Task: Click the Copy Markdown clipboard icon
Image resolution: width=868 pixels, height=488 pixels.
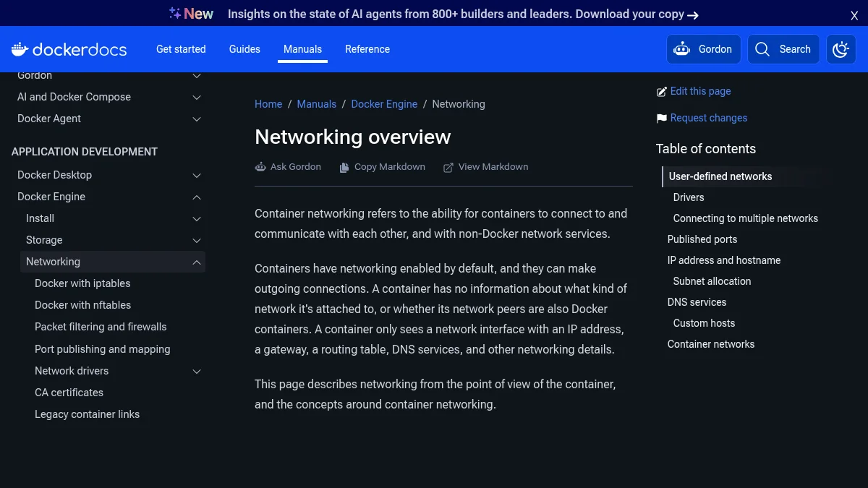Action: [x=344, y=167]
